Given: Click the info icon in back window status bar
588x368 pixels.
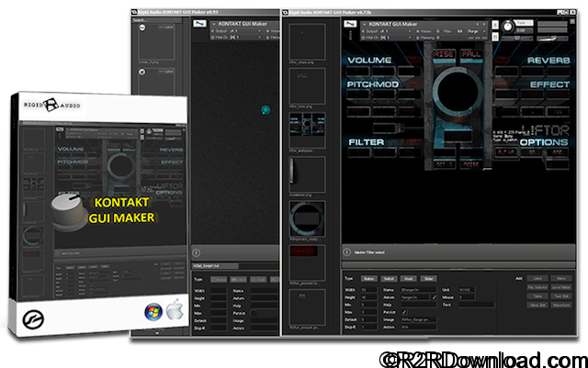Looking at the screenshot, I should click(x=196, y=252).
